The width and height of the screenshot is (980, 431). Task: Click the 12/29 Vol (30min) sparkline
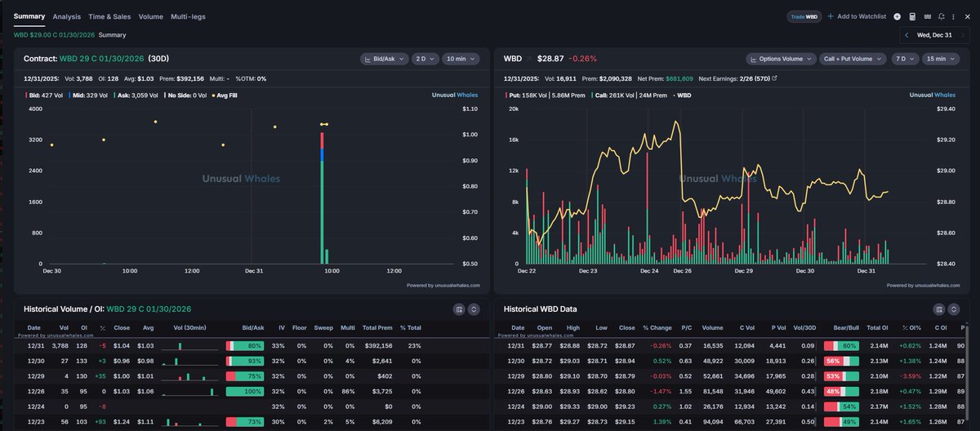click(x=189, y=376)
